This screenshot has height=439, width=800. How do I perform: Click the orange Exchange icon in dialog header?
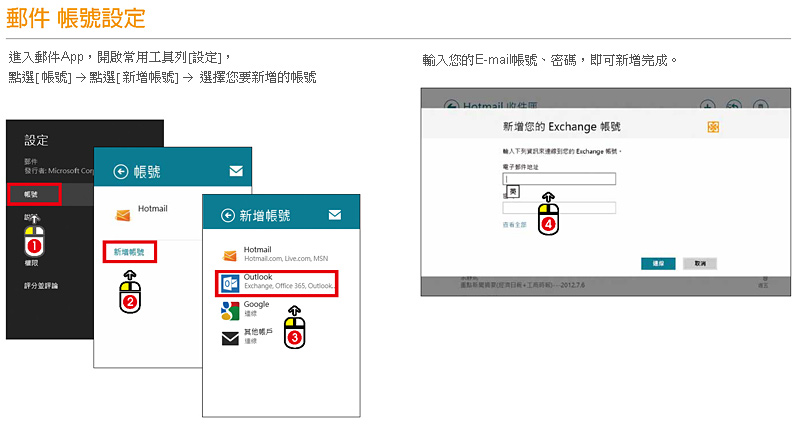pos(713,127)
